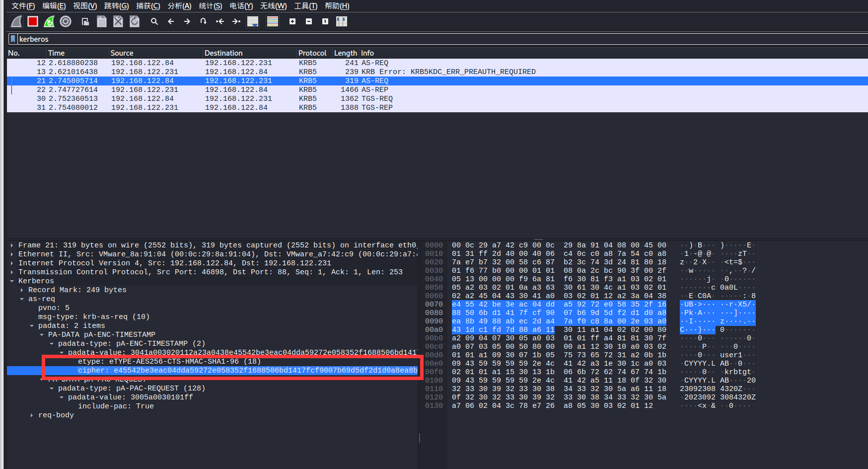Open capture options gear icon
This screenshot has height=469, width=868.
point(66,21)
